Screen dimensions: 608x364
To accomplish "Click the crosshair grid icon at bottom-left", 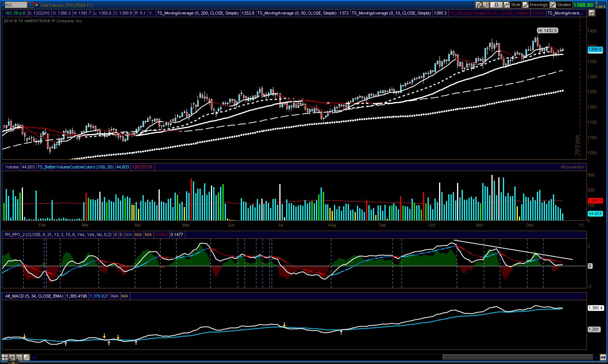I will 5,358.
